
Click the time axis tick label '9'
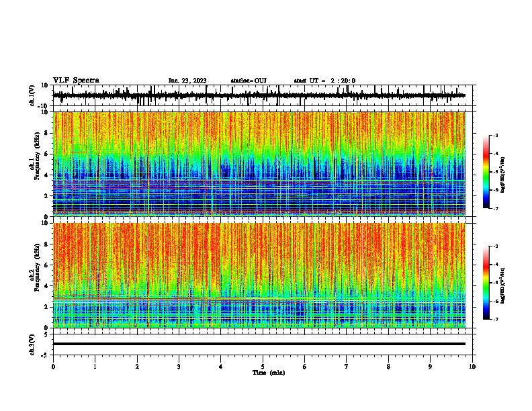point(430,367)
